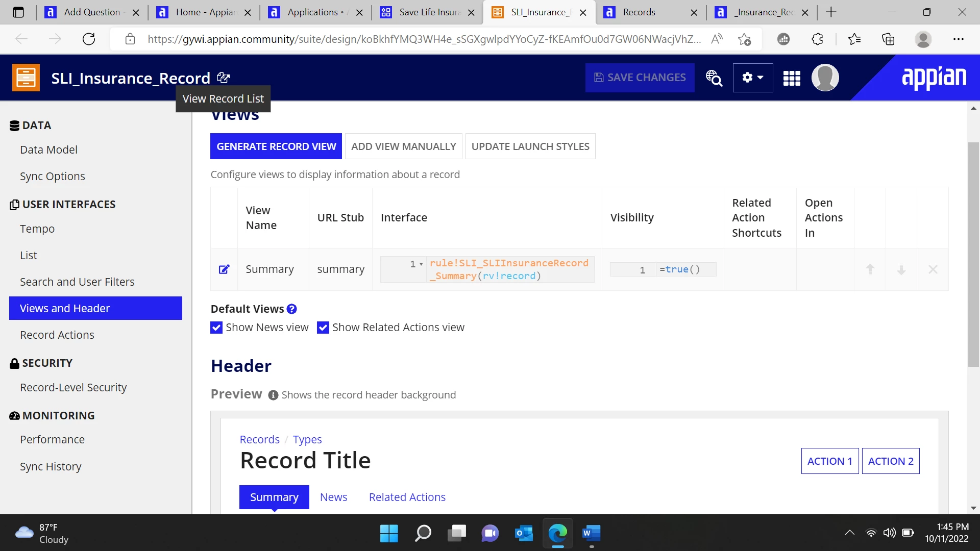Click the browser back arrow

point(21,39)
